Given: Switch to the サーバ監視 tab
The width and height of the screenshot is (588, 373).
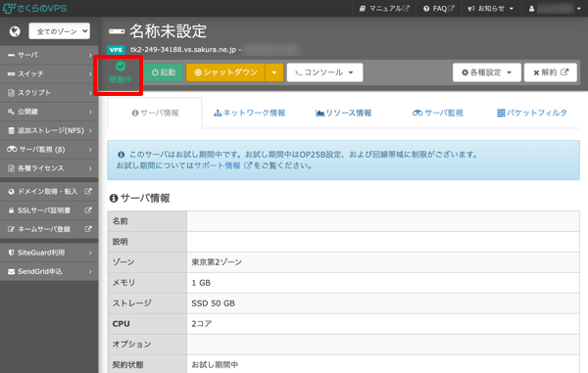Looking at the screenshot, I should 438,114.
